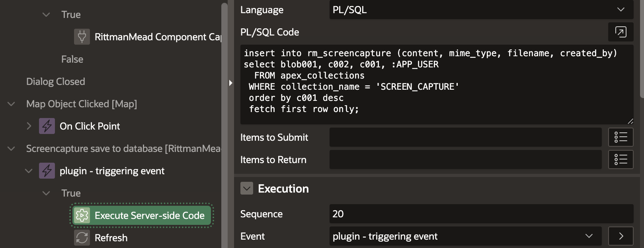Open the Language dropdown
This screenshot has width=644, height=248.
(481, 10)
